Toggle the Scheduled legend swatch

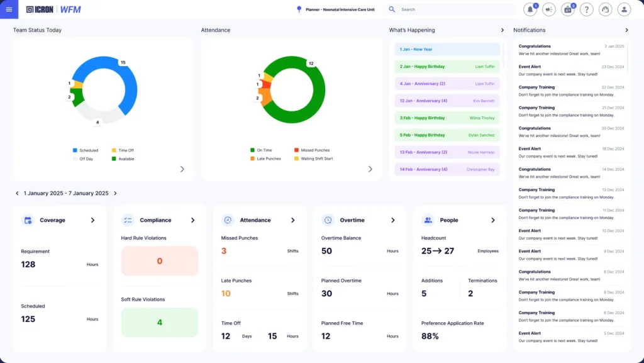[x=75, y=150]
